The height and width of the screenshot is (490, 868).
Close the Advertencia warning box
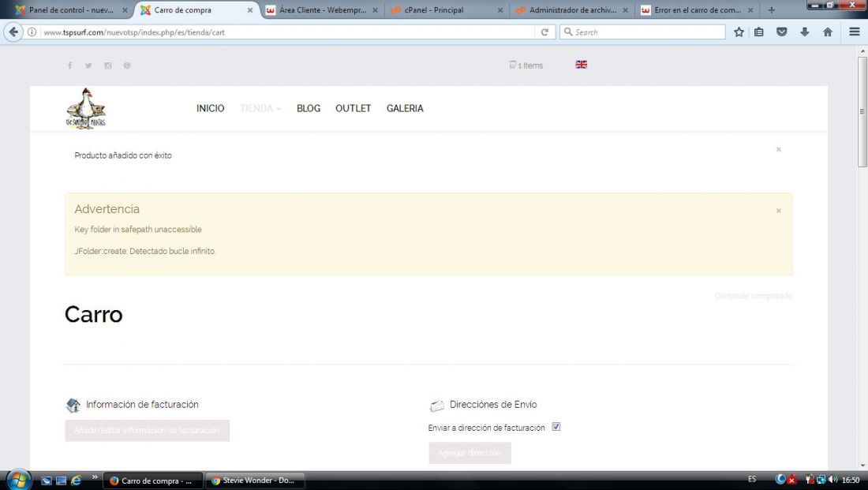778,211
